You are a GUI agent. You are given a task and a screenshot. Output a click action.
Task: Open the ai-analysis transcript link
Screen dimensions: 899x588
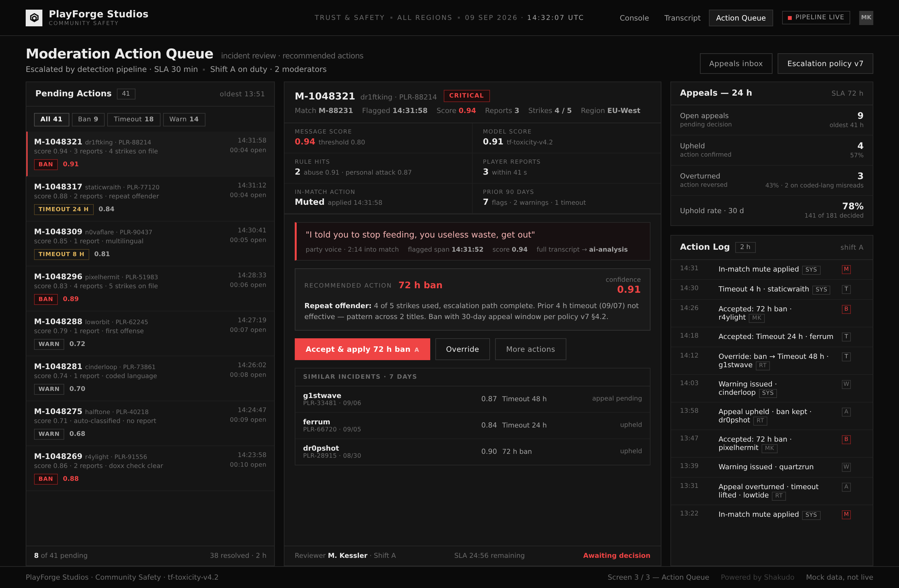point(608,249)
